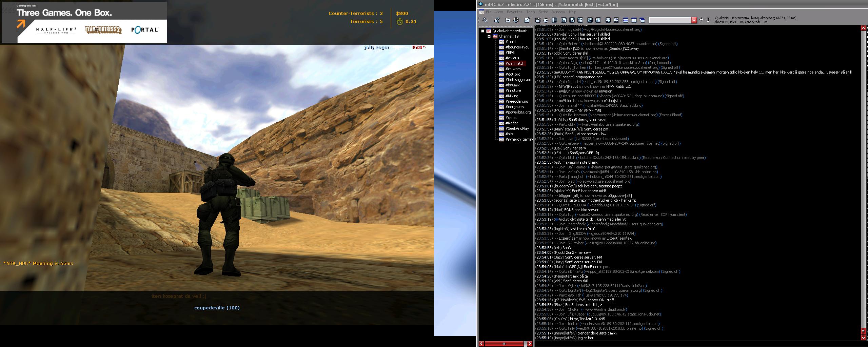
Task: Open the Tools menu
Action: point(531,12)
